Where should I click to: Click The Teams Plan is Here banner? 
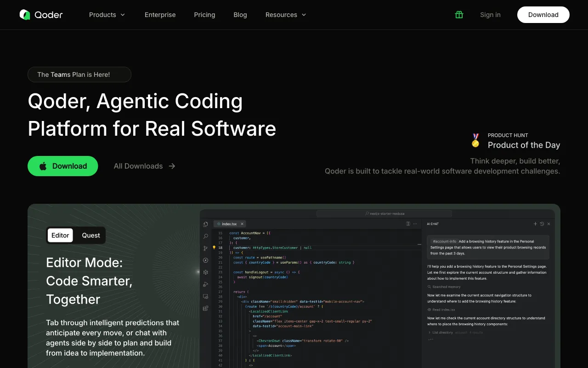[79, 75]
